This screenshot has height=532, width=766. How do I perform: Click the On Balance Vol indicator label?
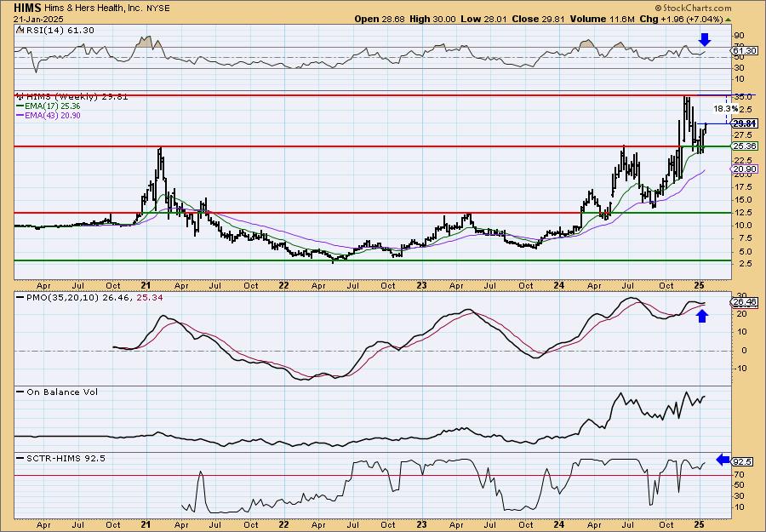[61, 392]
